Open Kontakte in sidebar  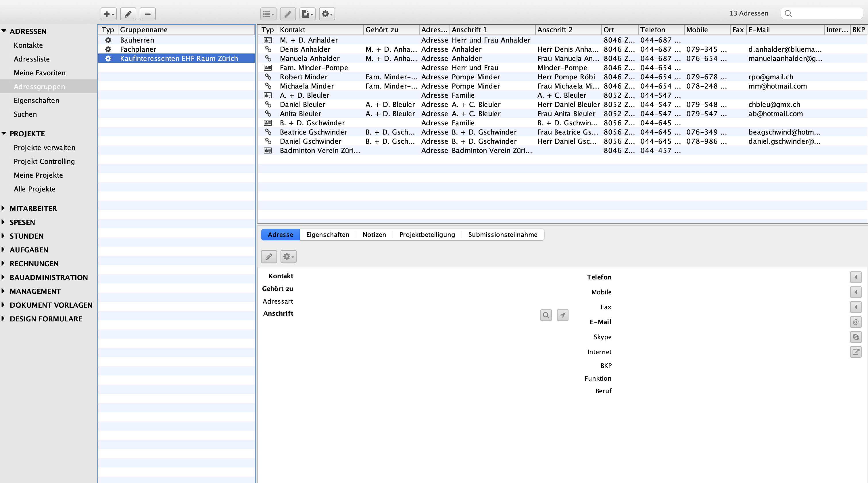(x=28, y=45)
